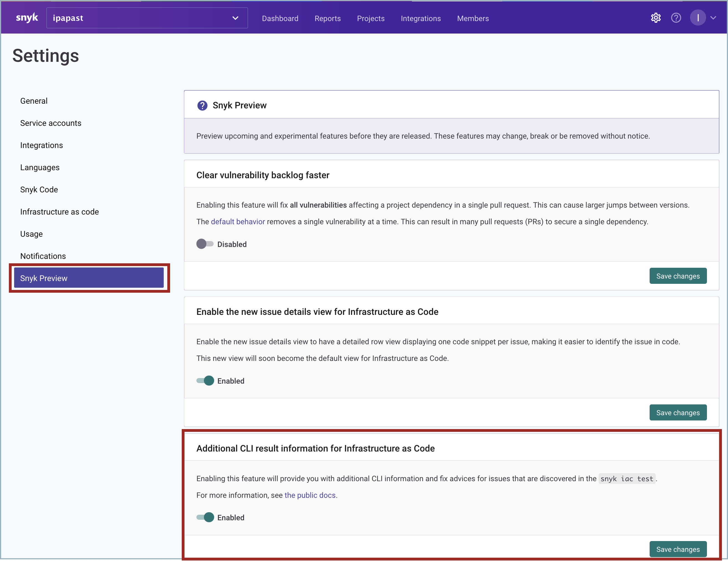Open Snyk Code settings

[39, 189]
